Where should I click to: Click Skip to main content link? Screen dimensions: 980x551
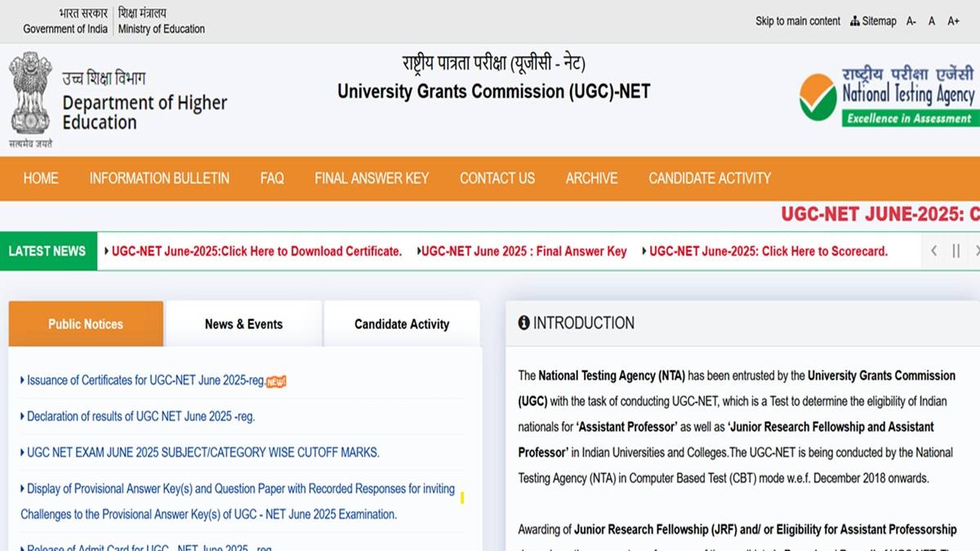click(797, 21)
